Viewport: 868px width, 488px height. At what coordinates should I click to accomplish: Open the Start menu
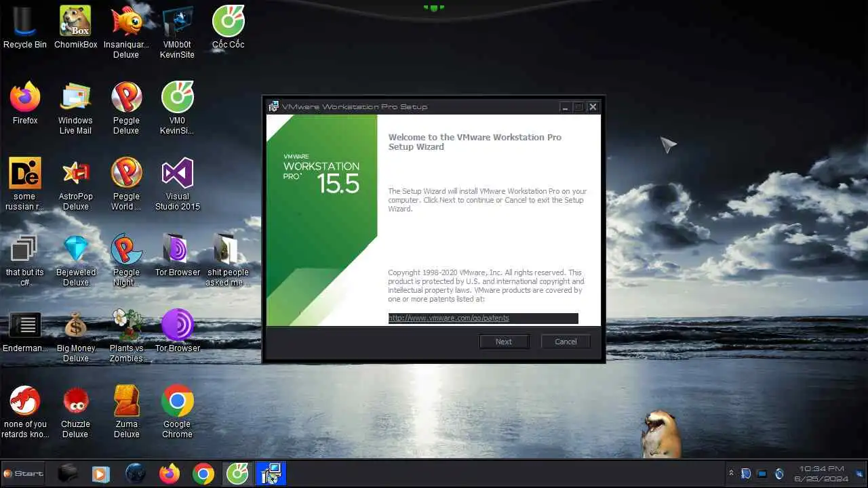tap(23, 473)
